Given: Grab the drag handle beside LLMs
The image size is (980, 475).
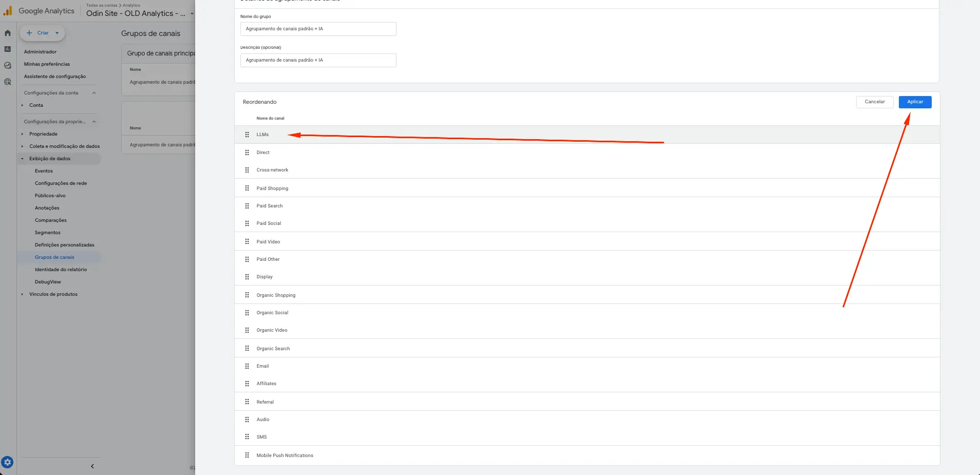Looking at the screenshot, I should pyautogui.click(x=247, y=135).
